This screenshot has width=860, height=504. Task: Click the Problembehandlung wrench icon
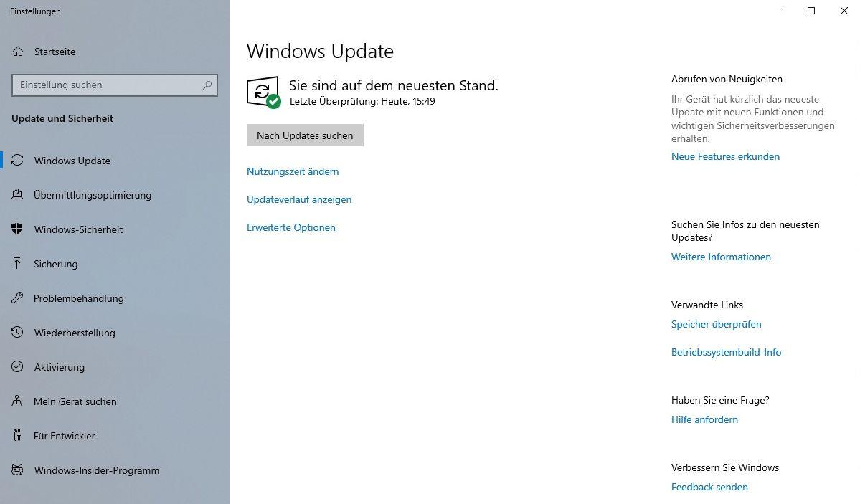(x=17, y=298)
